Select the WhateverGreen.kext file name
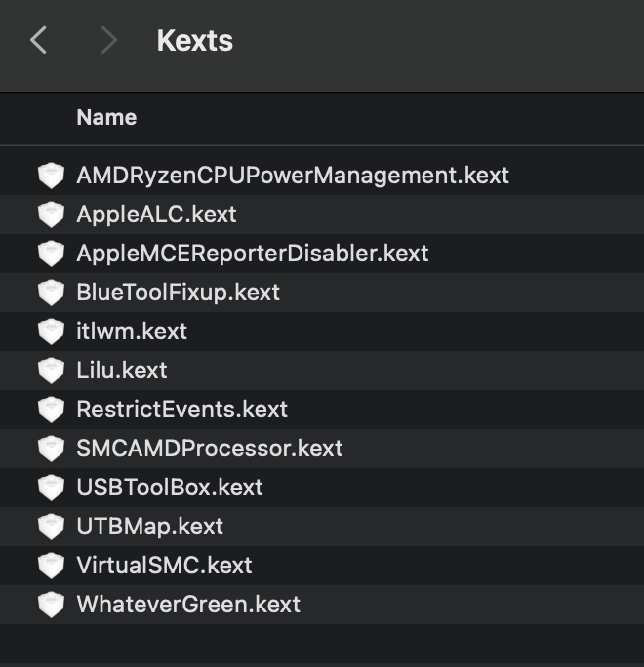The image size is (644, 667). pos(187,605)
